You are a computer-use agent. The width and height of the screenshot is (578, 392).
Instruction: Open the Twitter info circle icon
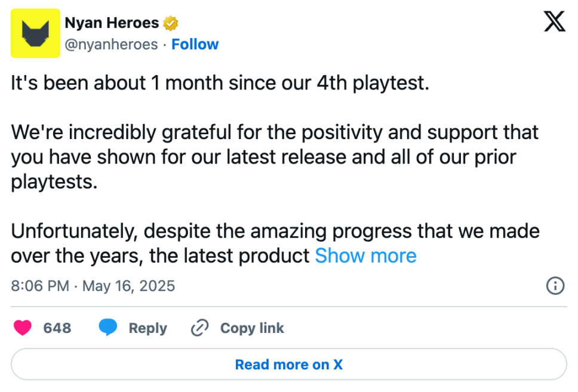point(555,286)
